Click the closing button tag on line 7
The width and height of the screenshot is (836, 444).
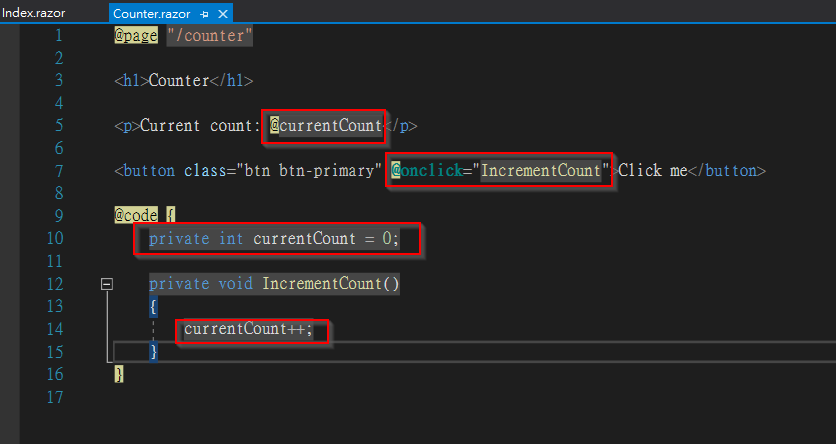click(727, 171)
